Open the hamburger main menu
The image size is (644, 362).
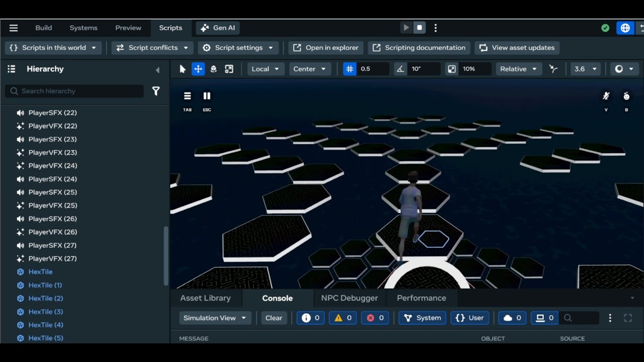pyautogui.click(x=14, y=28)
